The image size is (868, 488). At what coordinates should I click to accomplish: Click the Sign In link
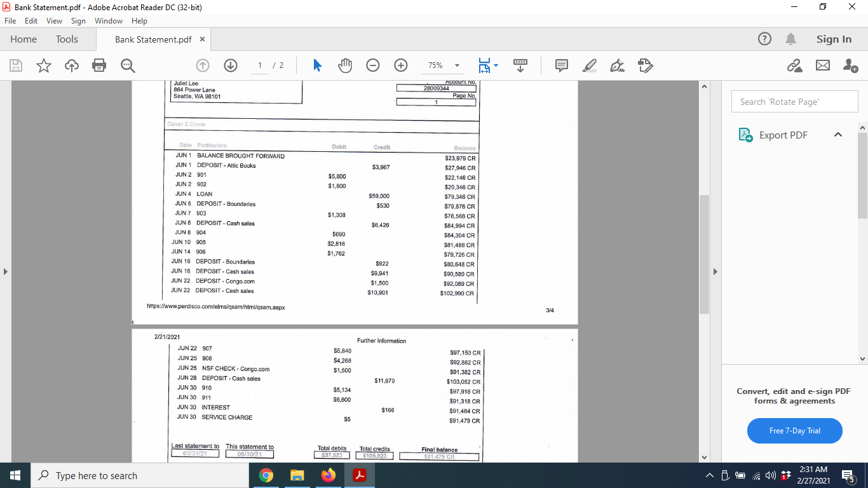click(x=834, y=39)
